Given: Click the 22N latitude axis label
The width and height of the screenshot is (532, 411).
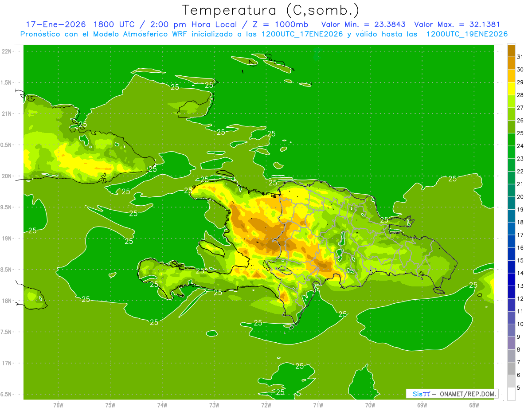Looking at the screenshot, I should point(8,51).
